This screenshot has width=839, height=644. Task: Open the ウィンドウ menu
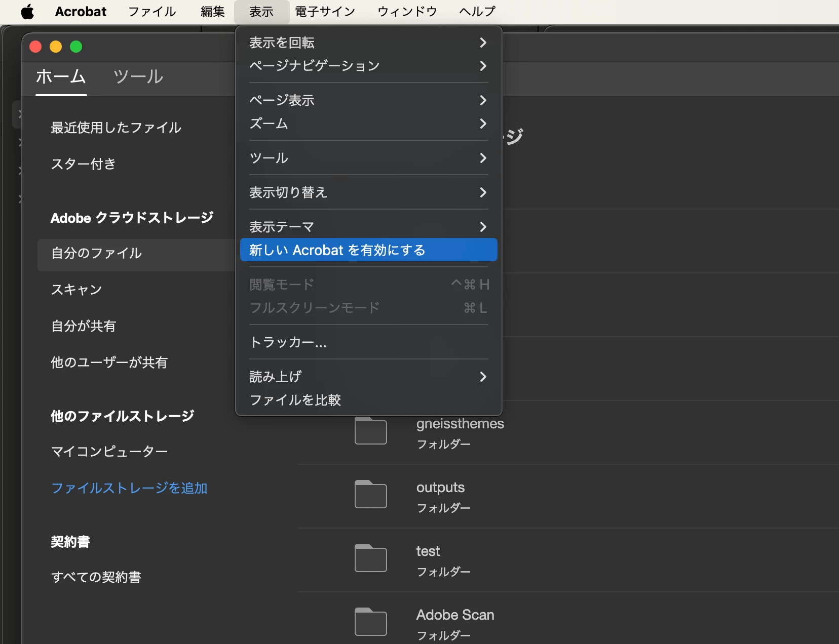pos(407,12)
